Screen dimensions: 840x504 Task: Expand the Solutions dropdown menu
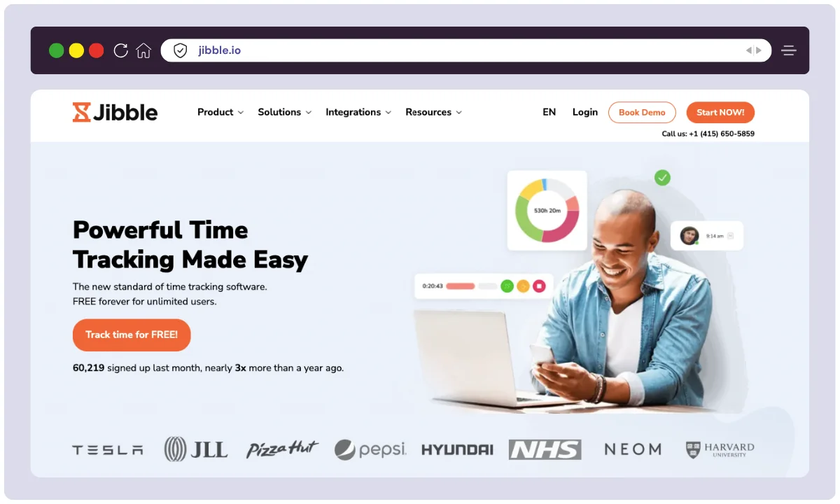[285, 112]
